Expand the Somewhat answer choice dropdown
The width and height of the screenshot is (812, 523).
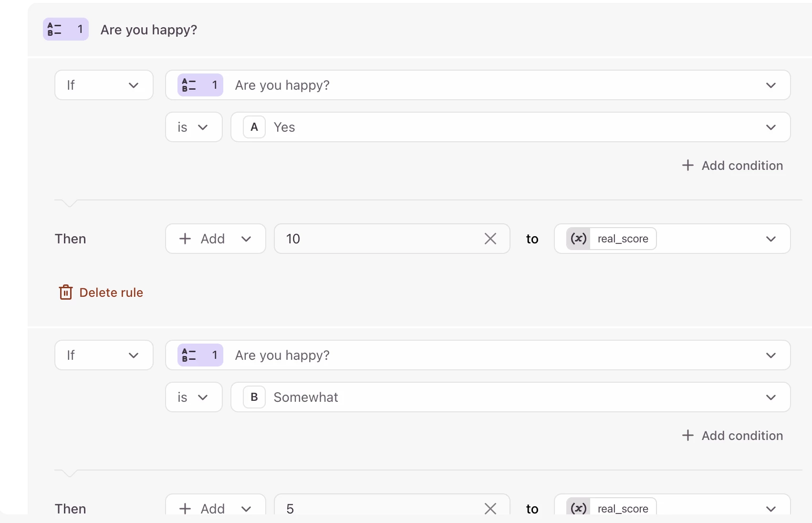tap(770, 397)
